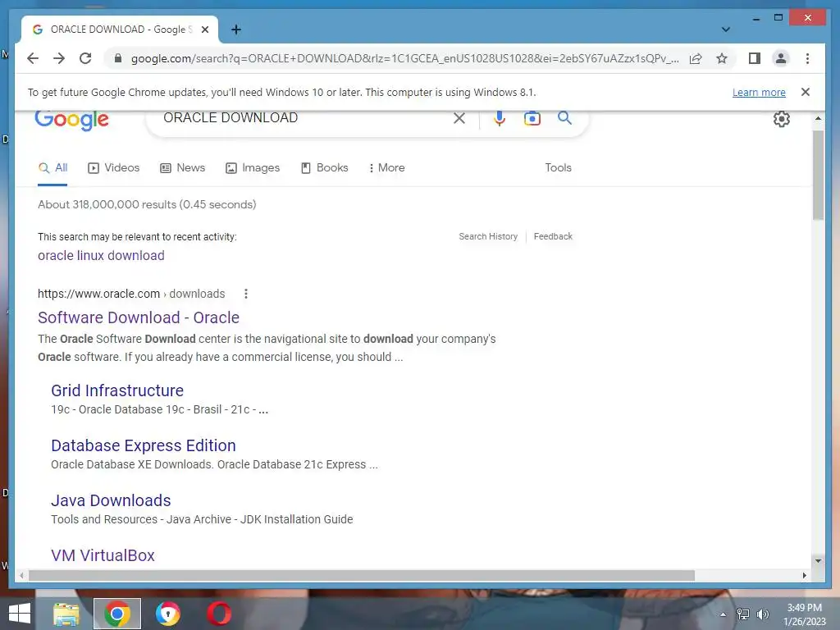
Task: Launch Opera from the taskbar
Action: click(x=219, y=614)
